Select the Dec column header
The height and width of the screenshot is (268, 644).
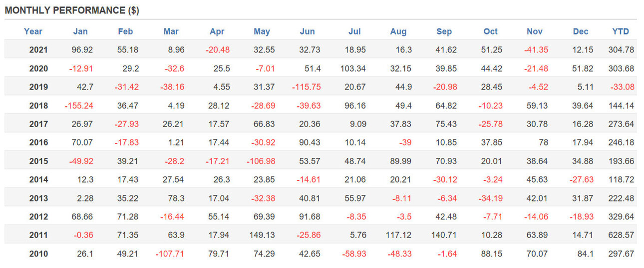pos(581,31)
